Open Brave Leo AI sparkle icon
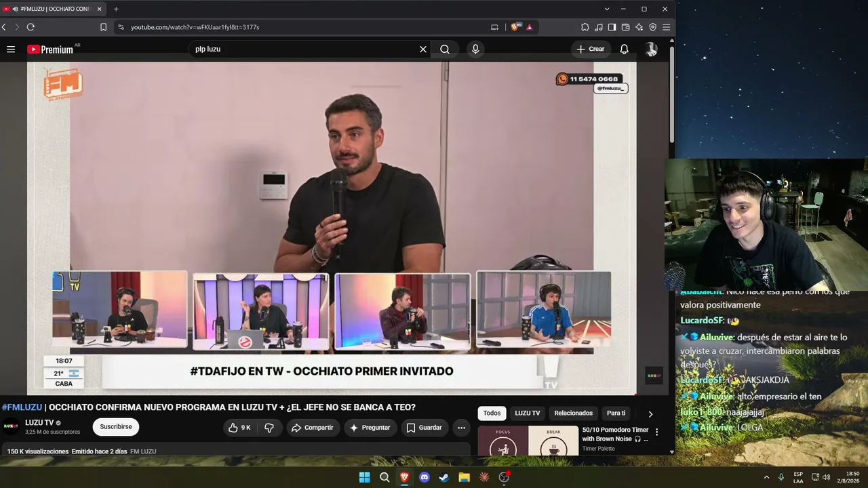This screenshot has height=488, width=868. (639, 27)
